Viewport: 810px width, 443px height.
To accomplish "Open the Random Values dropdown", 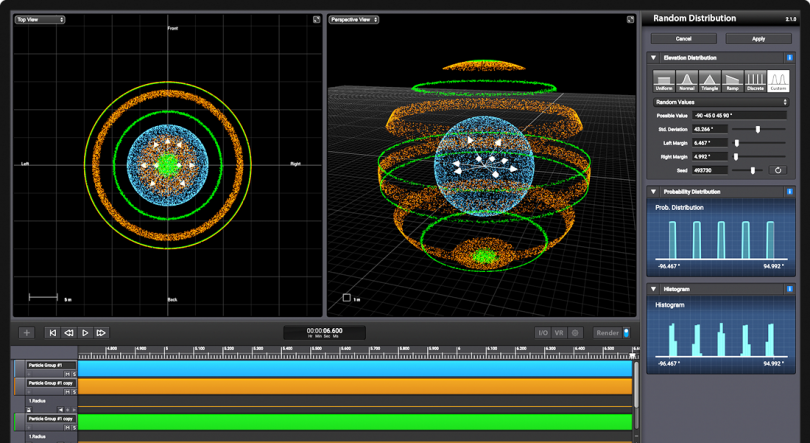I will (x=720, y=102).
